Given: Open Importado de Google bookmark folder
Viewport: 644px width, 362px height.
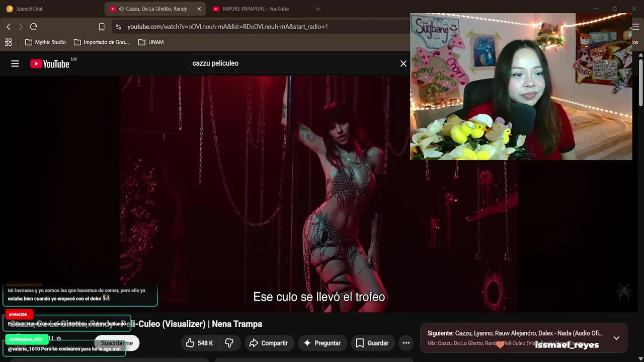Looking at the screenshot, I should [102, 42].
